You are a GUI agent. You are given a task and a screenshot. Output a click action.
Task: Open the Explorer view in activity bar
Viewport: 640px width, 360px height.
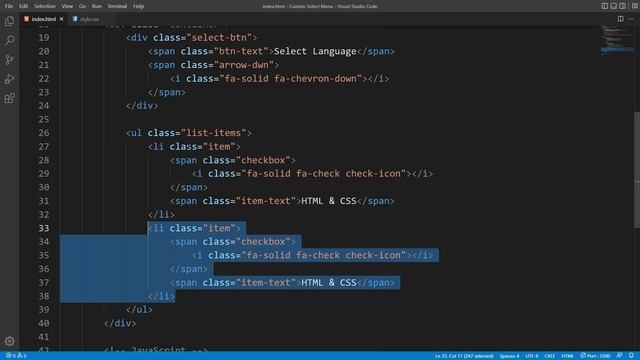click(9, 21)
